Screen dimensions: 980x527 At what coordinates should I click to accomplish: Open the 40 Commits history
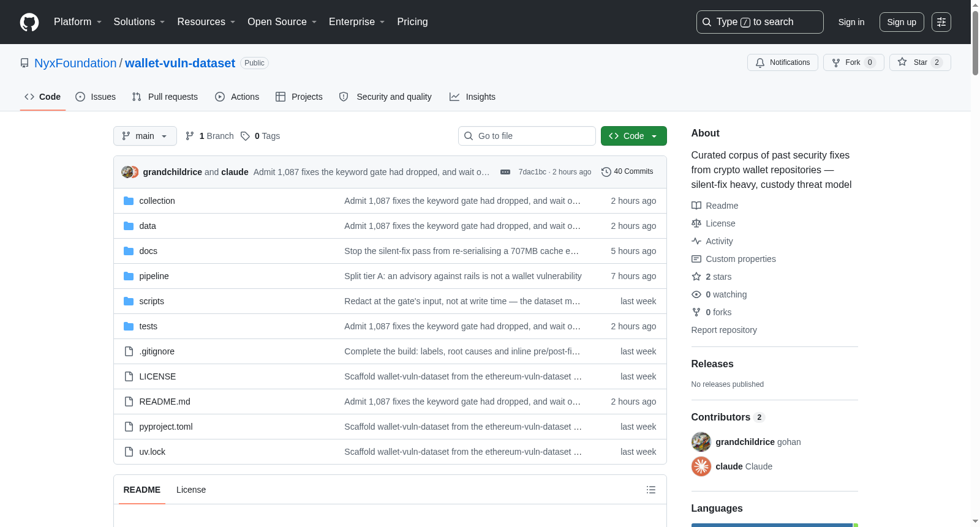click(x=627, y=172)
